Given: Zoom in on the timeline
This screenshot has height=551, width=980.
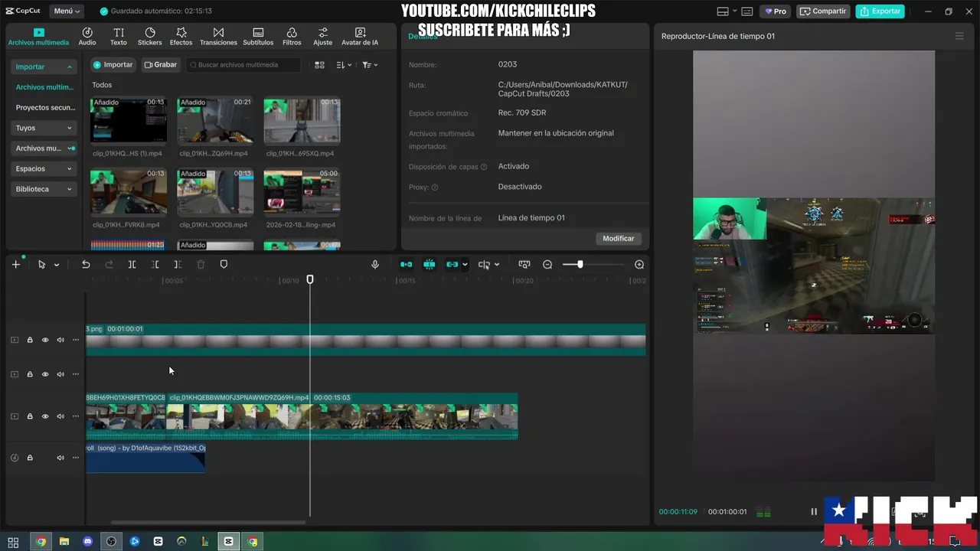Looking at the screenshot, I should [639, 265].
